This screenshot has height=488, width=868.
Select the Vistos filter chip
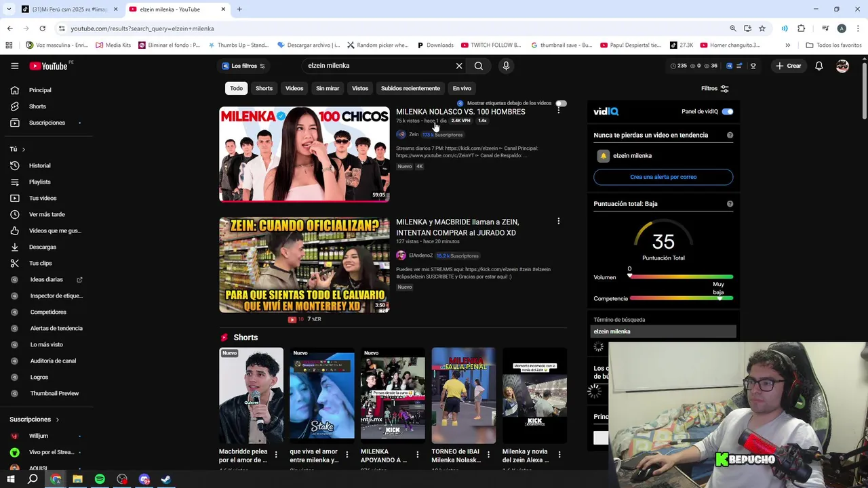pyautogui.click(x=360, y=88)
